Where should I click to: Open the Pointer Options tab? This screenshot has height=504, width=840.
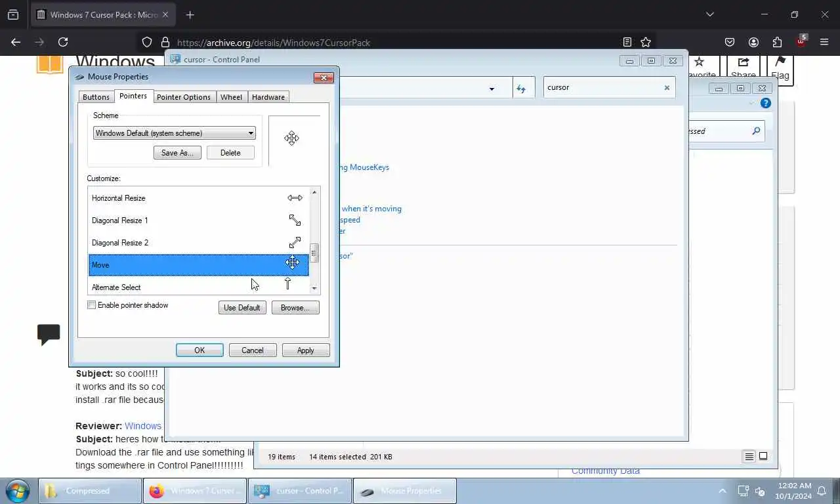click(x=184, y=97)
